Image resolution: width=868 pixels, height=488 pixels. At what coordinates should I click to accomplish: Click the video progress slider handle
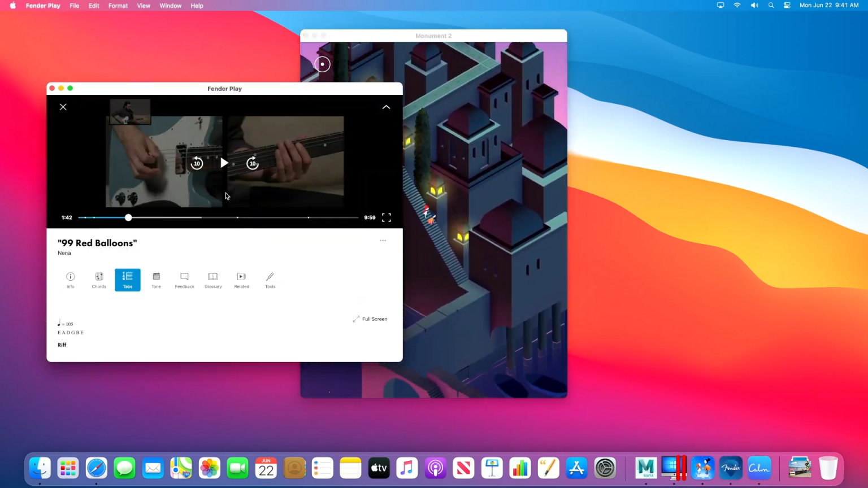coord(128,217)
